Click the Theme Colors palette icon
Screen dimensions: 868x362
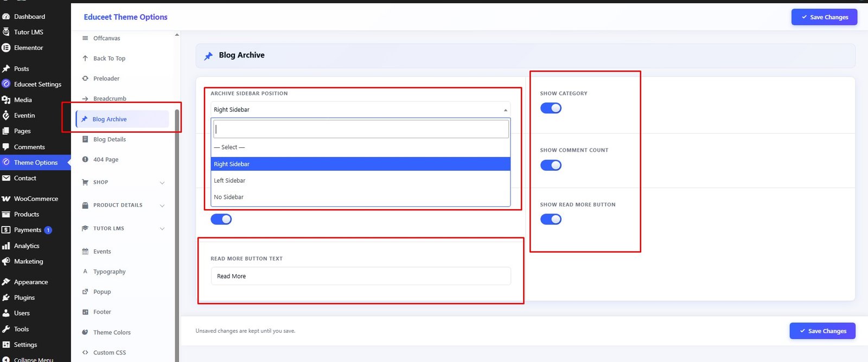pos(85,332)
